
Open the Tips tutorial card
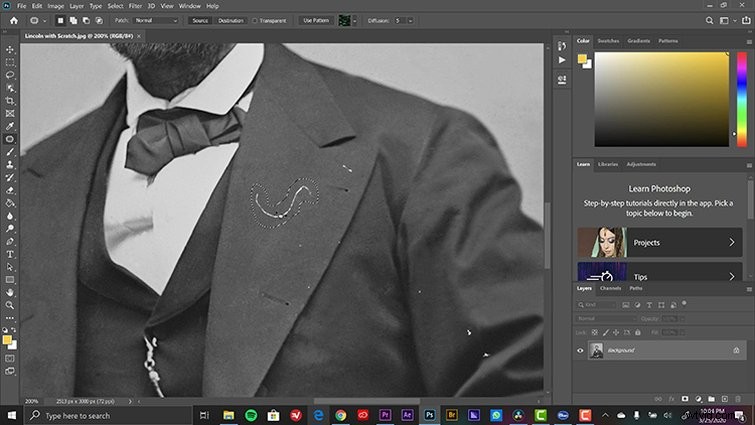[x=660, y=271]
